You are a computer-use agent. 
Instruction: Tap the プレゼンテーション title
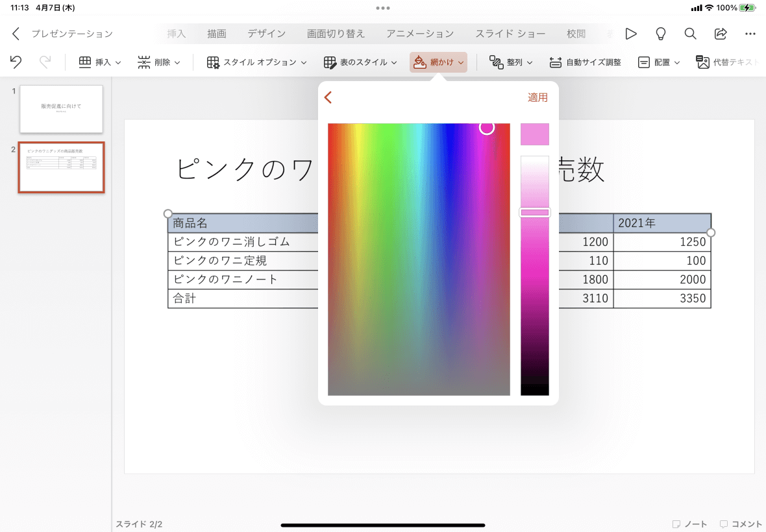[x=72, y=34]
